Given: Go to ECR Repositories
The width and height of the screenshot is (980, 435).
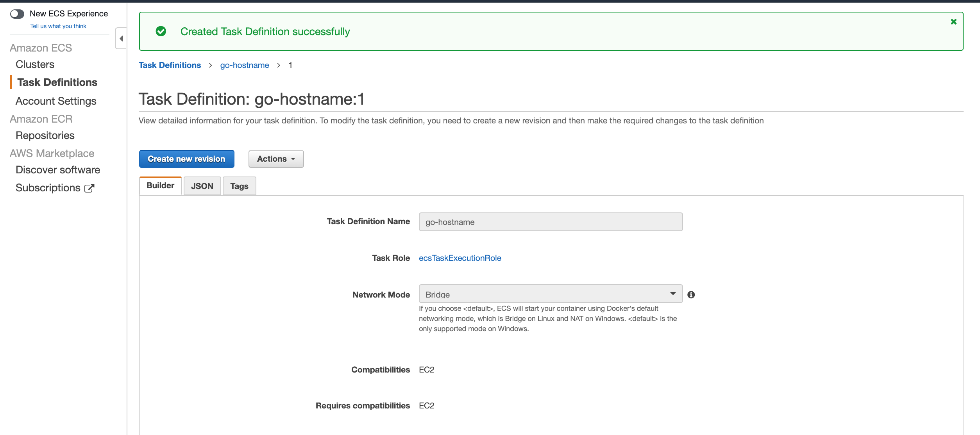Looking at the screenshot, I should click(x=45, y=135).
